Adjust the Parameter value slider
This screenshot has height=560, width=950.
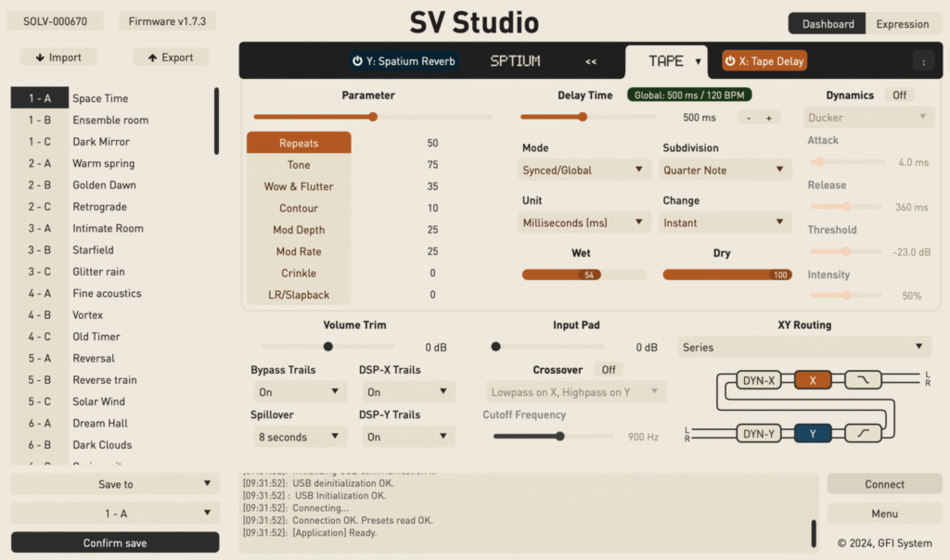click(373, 117)
